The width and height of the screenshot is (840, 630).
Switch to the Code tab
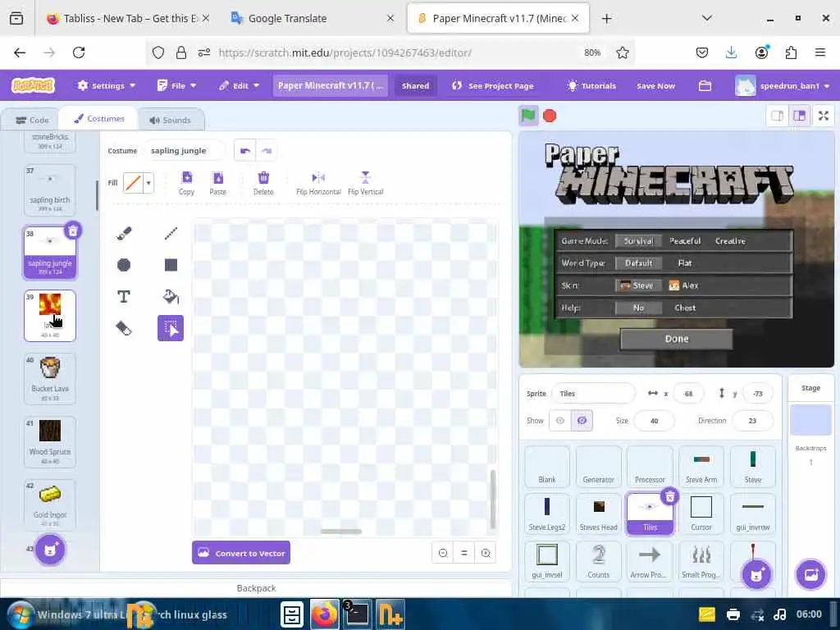tap(32, 120)
